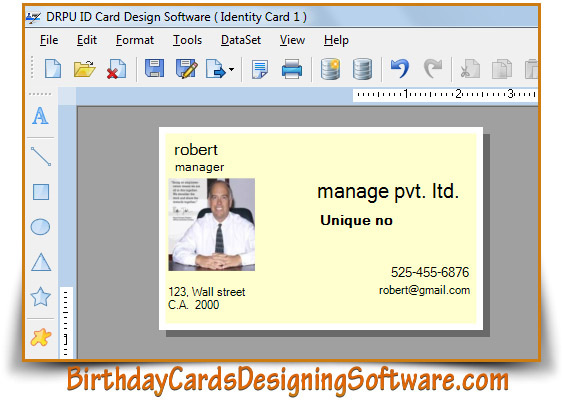This screenshot has width=562, height=400.
Task: Click the orange splash shape tool
Action: 41,337
